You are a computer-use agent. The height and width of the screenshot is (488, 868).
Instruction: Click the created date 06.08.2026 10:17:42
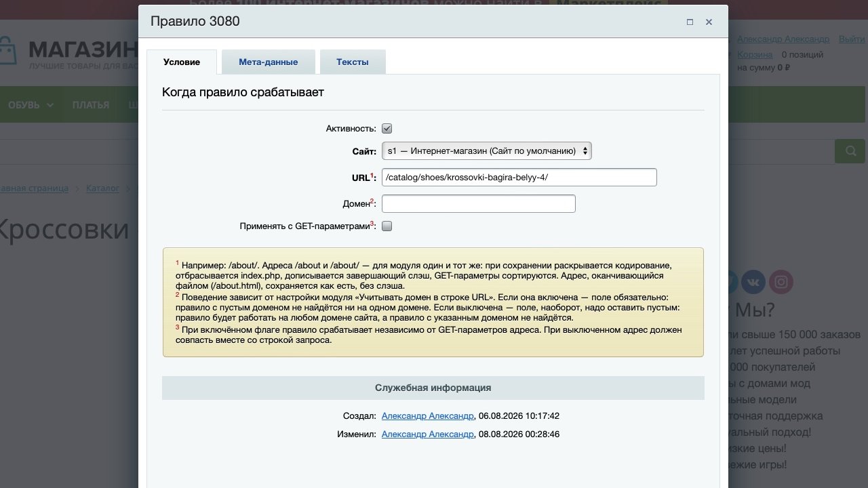(x=519, y=415)
